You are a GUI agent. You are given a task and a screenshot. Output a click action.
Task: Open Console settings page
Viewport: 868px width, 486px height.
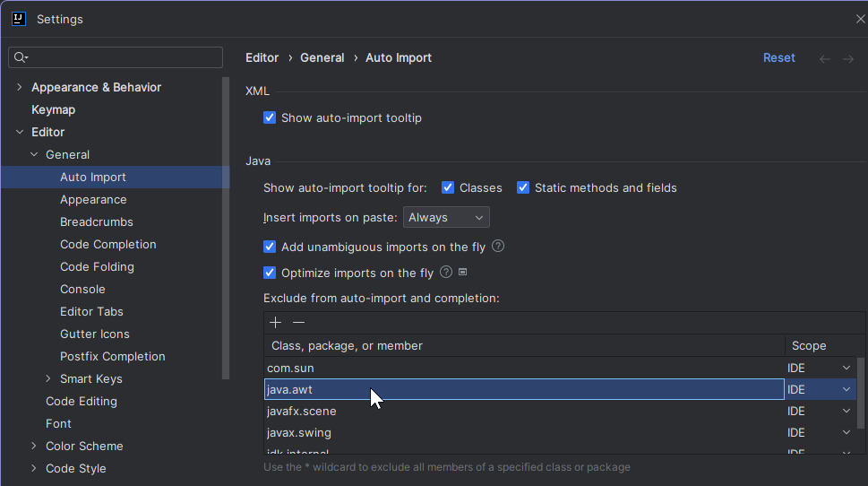[82, 290]
